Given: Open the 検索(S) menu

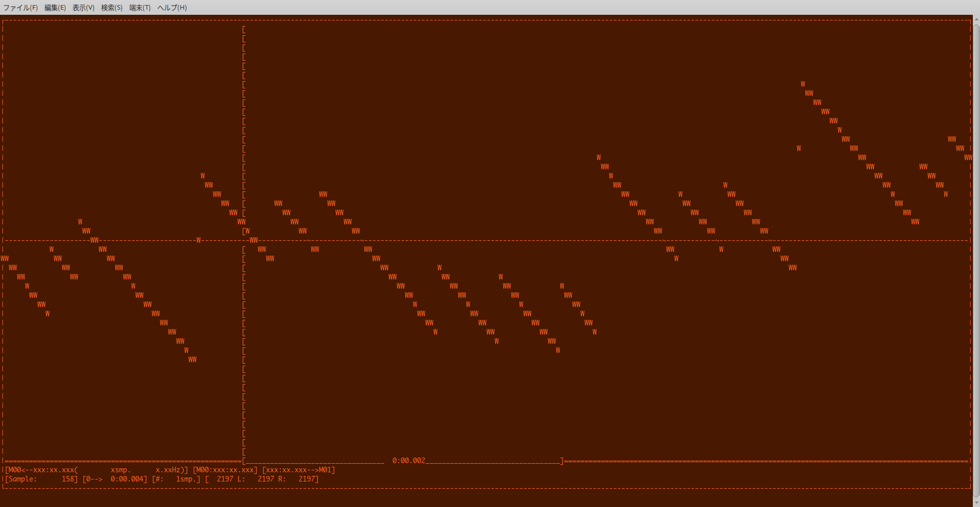Looking at the screenshot, I should 111,8.
